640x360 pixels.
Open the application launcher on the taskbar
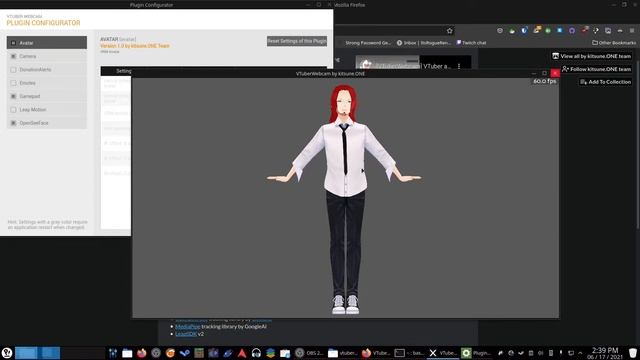point(7,353)
